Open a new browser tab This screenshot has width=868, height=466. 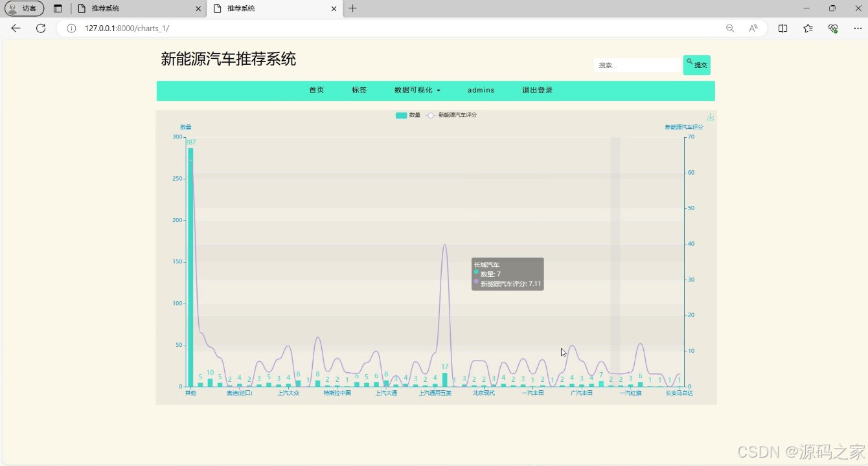click(352, 8)
